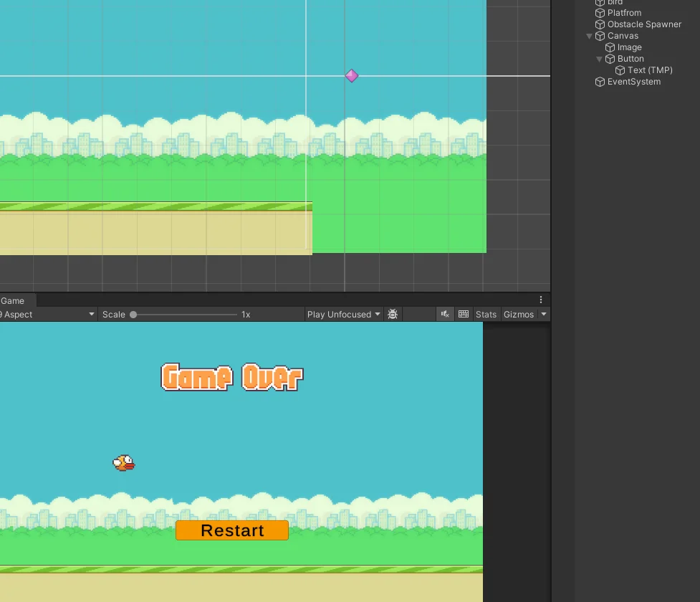
Task: Open the Play Unfocused dropdown
Action: pos(343,315)
